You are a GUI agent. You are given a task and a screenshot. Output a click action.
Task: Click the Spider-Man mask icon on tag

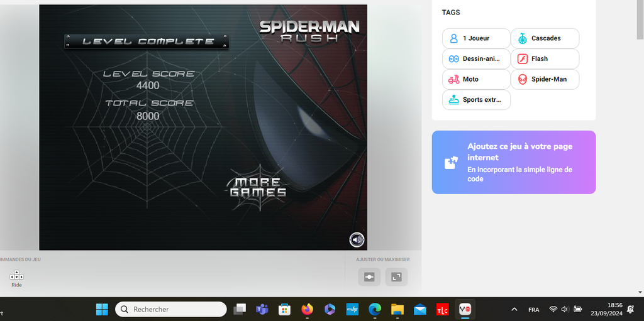(x=523, y=79)
